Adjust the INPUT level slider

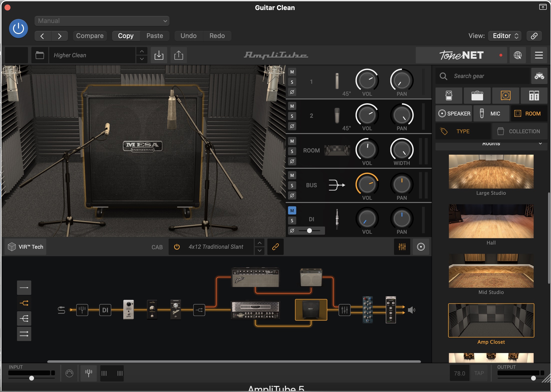click(31, 378)
